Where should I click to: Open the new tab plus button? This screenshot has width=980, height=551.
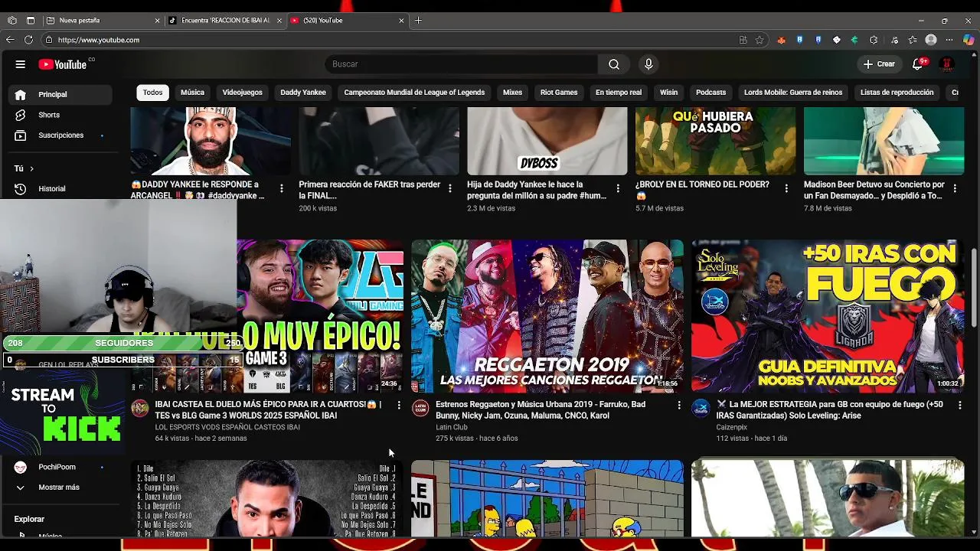418,21
